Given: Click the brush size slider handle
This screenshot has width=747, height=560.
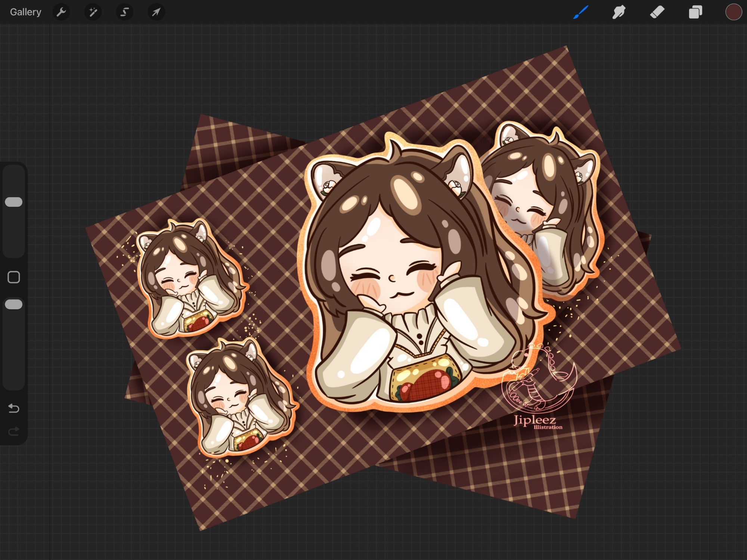Looking at the screenshot, I should click(14, 202).
